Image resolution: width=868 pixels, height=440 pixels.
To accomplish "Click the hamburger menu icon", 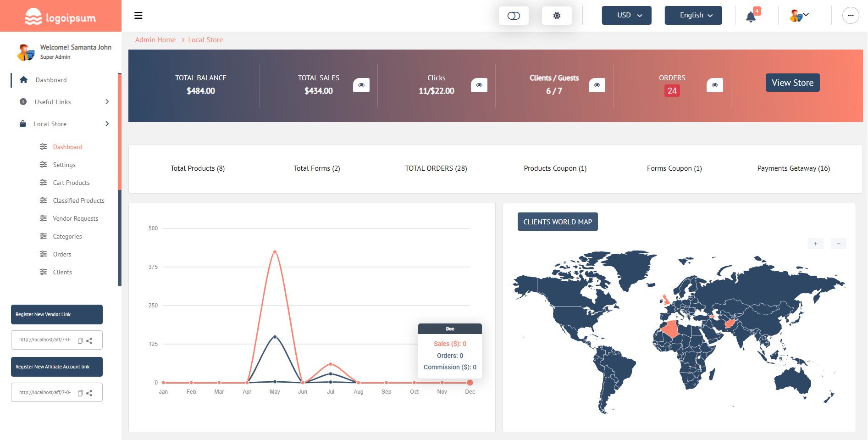I will [x=138, y=15].
